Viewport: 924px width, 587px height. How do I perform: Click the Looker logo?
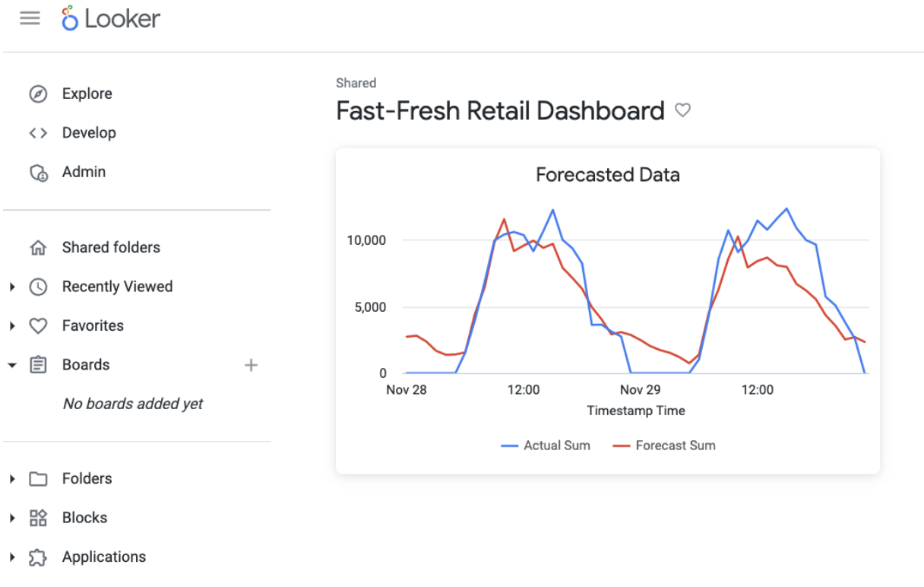(111, 19)
